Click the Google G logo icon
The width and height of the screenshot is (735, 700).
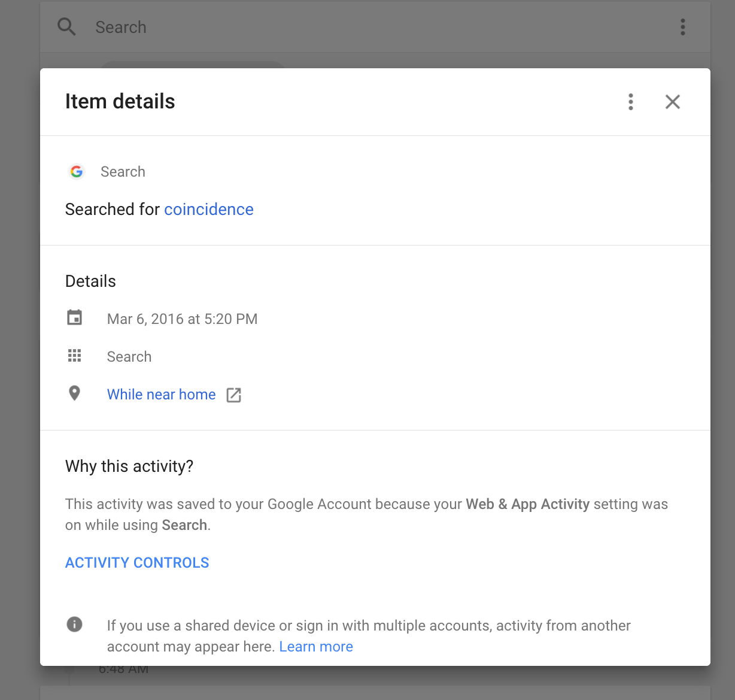77,172
